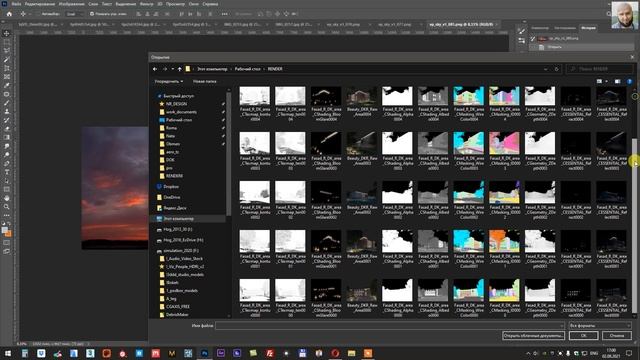
Task: Click the OK button
Action: (x=583, y=336)
